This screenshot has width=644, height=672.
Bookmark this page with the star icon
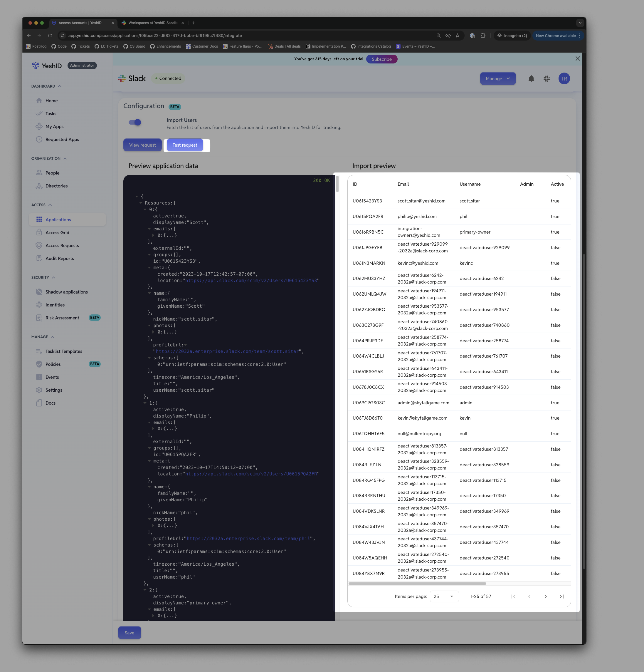click(x=457, y=36)
